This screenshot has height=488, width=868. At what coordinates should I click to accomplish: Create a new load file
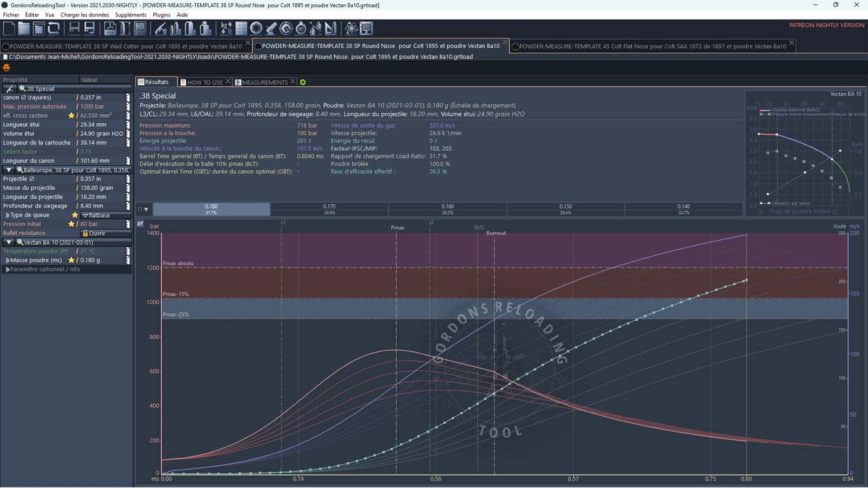9,28
